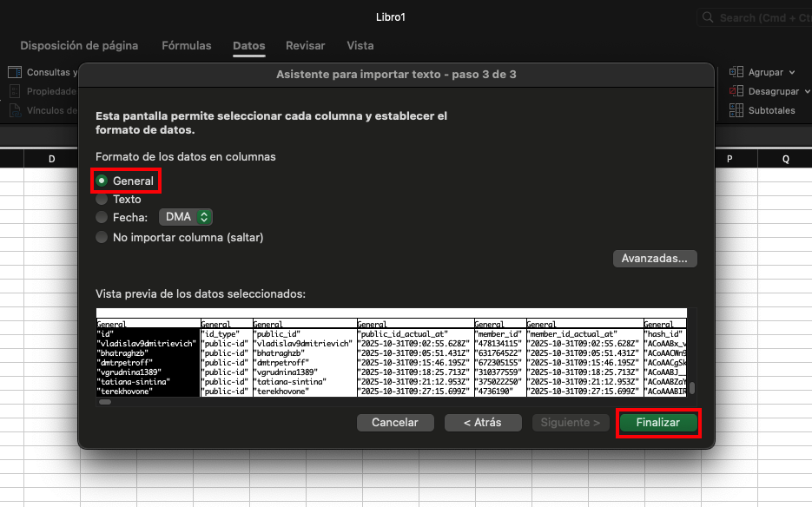Open the Avanzadas... settings button
The height and width of the screenshot is (507, 812).
coord(655,259)
